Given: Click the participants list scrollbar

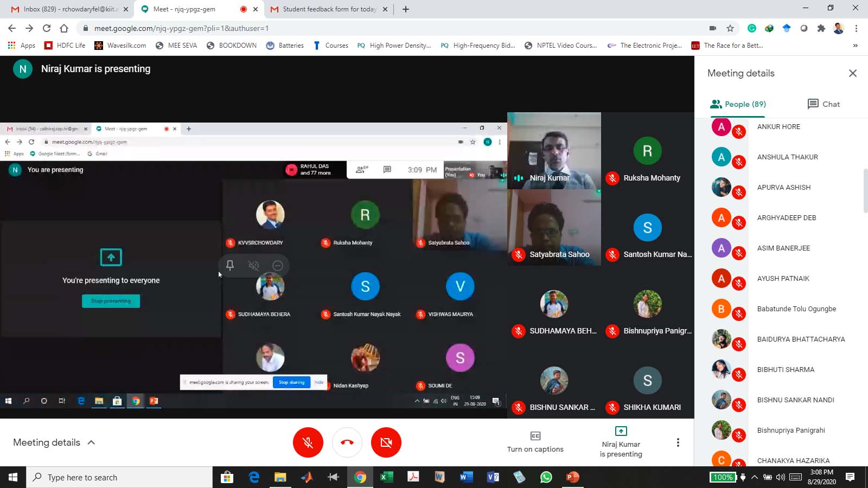Looking at the screenshot, I should point(865,191).
